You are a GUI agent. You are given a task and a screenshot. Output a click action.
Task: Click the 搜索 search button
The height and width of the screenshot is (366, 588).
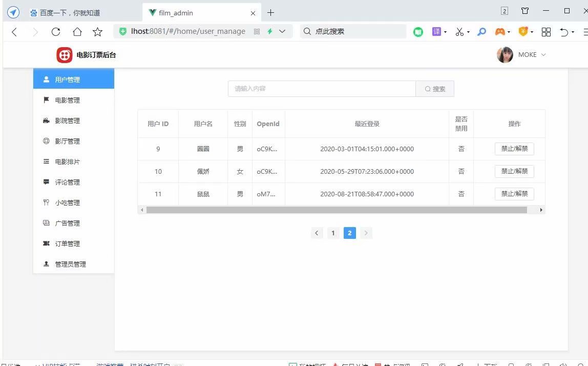click(x=435, y=88)
